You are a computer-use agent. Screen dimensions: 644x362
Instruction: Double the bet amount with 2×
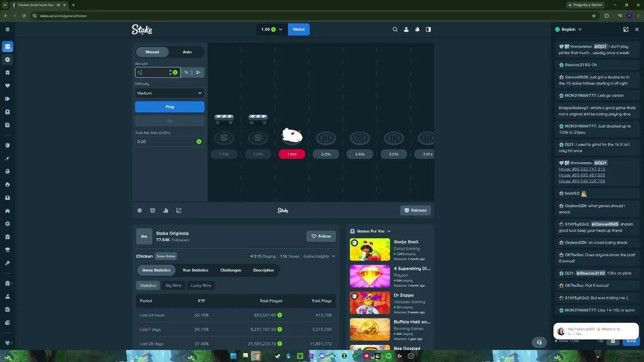pyautogui.click(x=198, y=72)
